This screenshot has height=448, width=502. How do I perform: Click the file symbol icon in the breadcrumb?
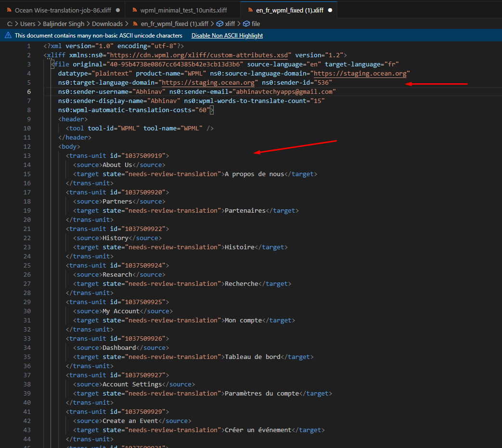(x=246, y=24)
